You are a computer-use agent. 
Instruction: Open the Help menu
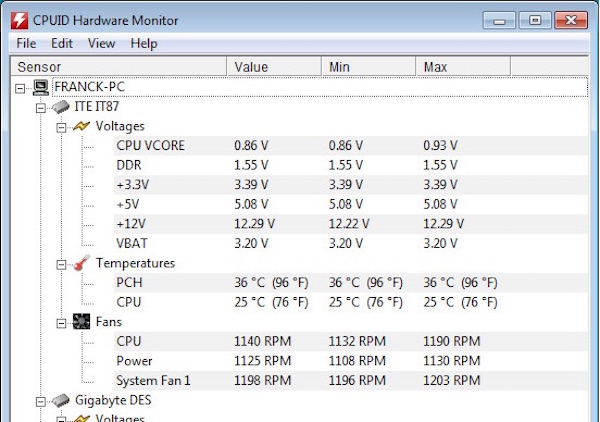coord(144,44)
